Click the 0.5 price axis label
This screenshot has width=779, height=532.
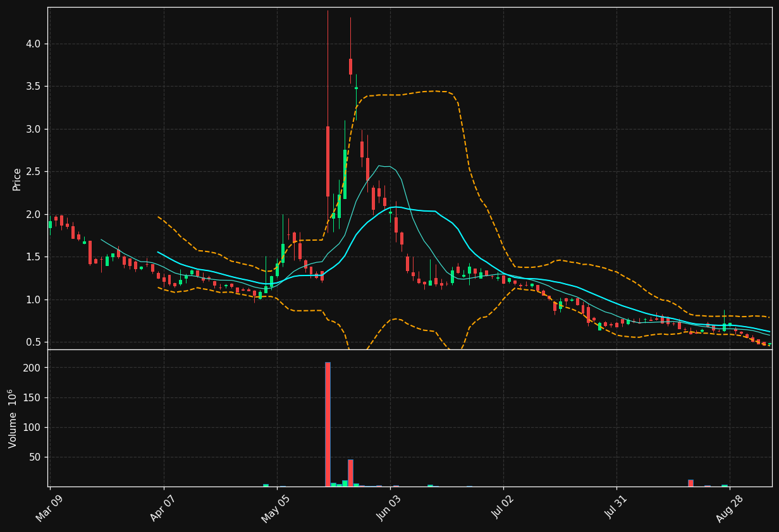(34, 342)
